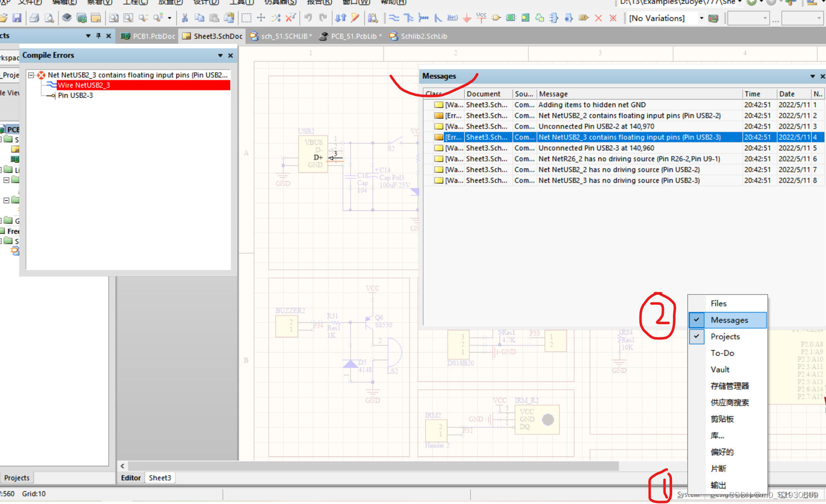This screenshot has width=826, height=504.
Task: Click the board icon beside No Variations
Action: tap(713, 18)
